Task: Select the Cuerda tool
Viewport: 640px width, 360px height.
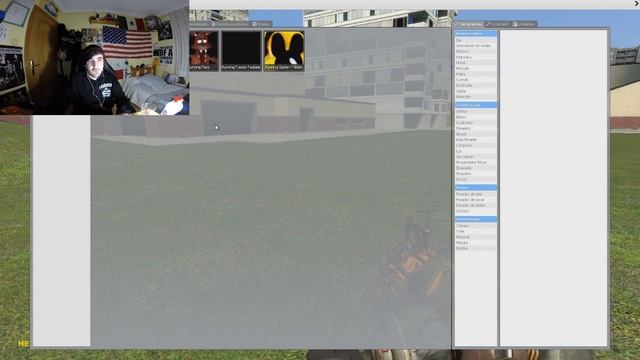Action: [476, 80]
